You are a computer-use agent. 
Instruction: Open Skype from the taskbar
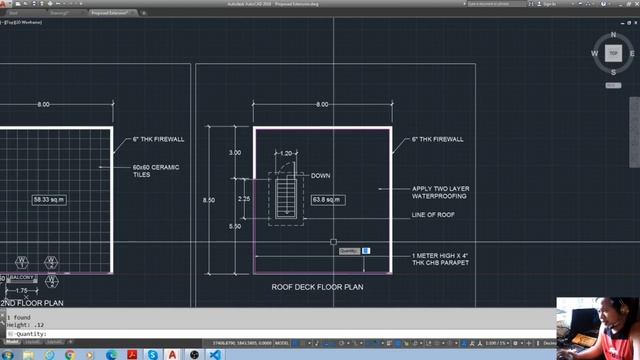pyautogui.click(x=153, y=355)
